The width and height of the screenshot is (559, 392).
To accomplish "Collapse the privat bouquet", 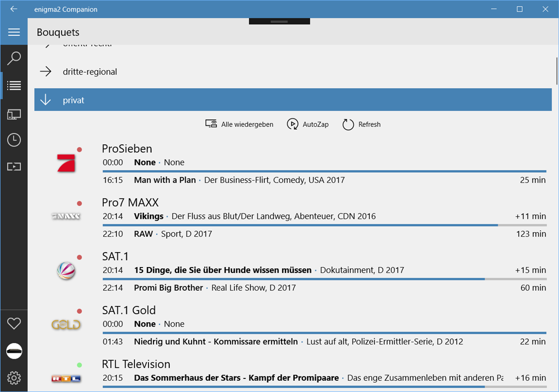I will coord(293,100).
